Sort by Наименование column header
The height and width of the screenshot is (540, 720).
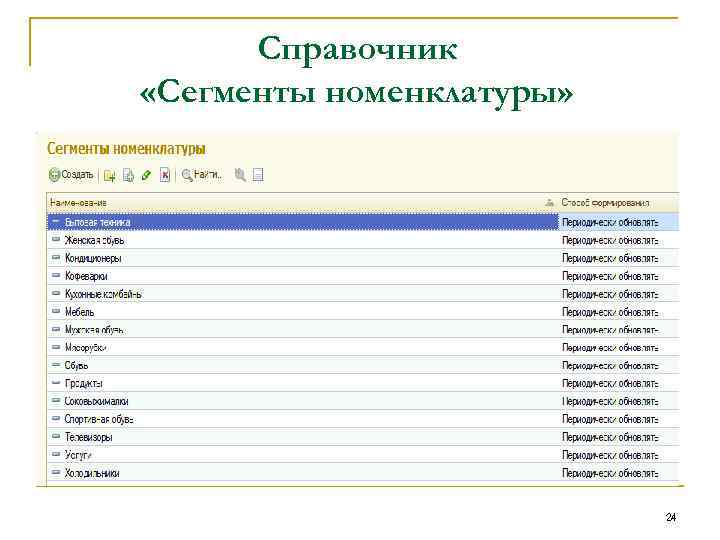click(x=302, y=202)
